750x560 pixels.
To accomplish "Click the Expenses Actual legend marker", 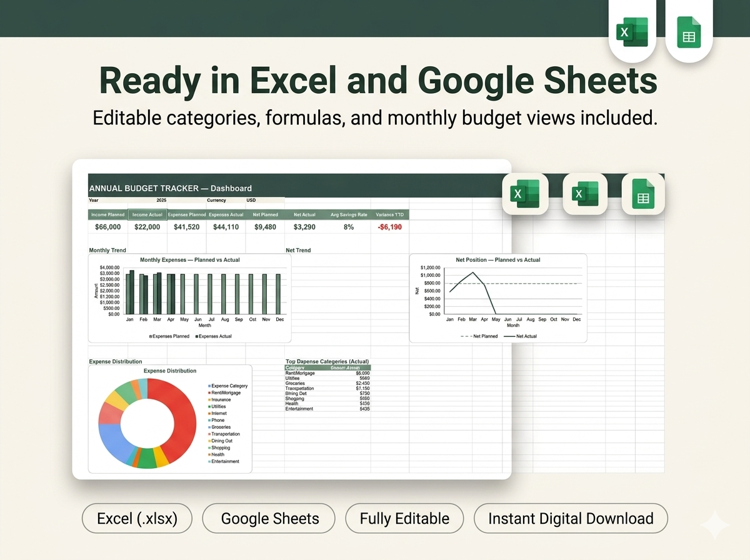I will click(x=197, y=336).
